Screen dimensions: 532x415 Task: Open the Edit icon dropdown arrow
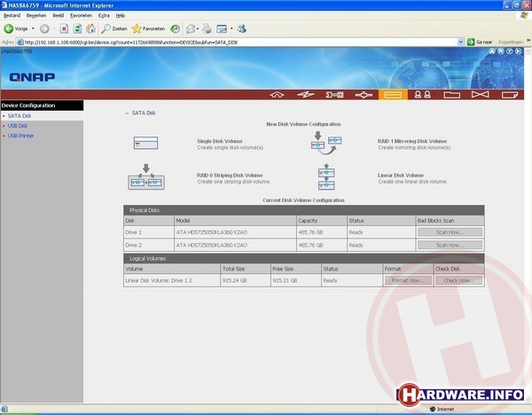tap(231, 29)
